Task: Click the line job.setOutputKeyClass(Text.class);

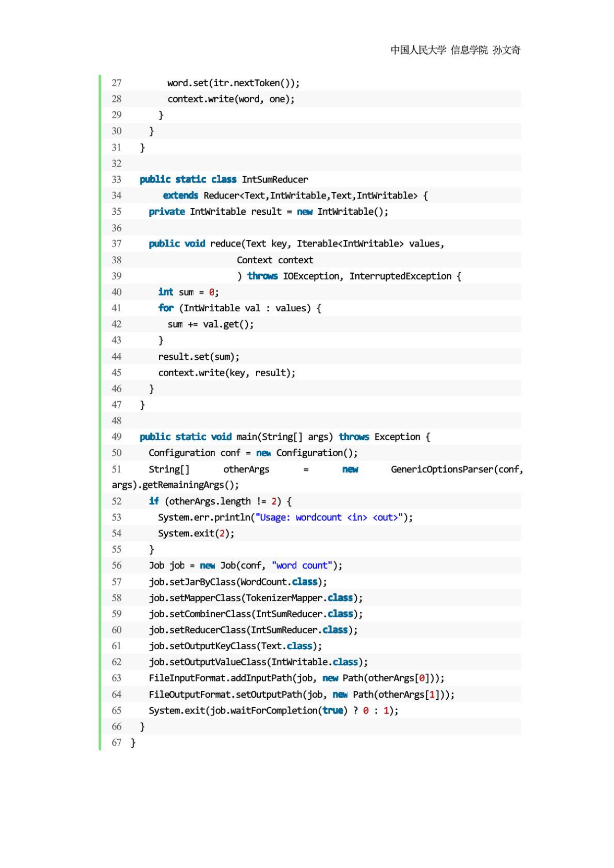Action: click(235, 646)
